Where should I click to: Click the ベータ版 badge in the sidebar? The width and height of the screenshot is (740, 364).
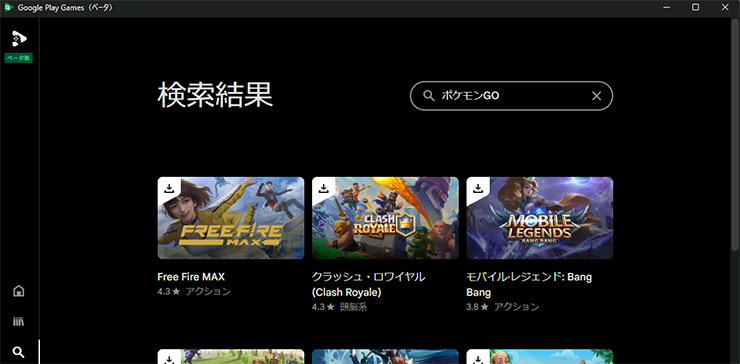19,58
